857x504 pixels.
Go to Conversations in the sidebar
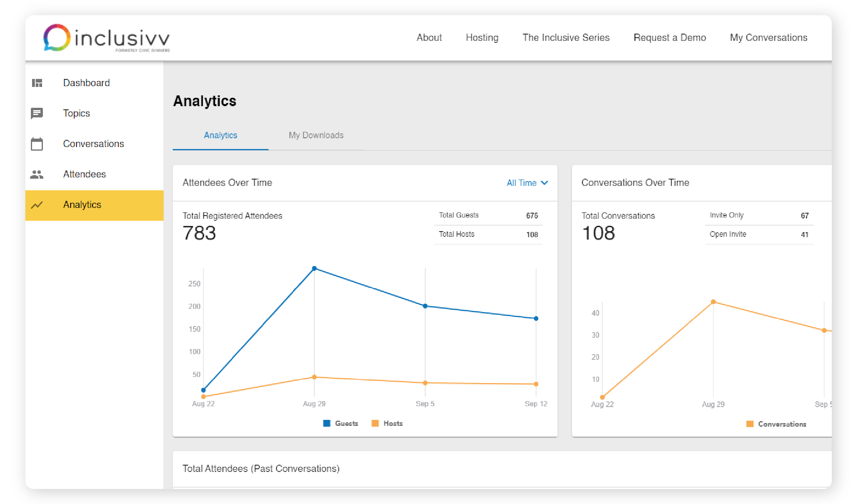point(94,144)
